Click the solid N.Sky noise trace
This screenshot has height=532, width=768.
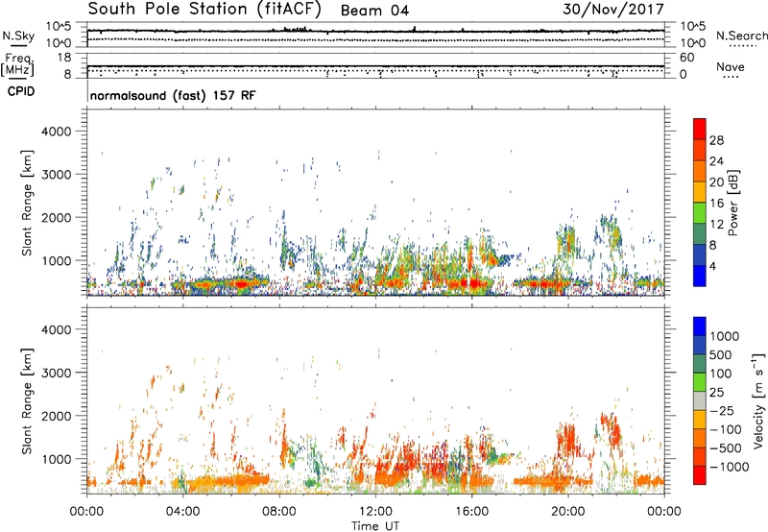coord(375,32)
